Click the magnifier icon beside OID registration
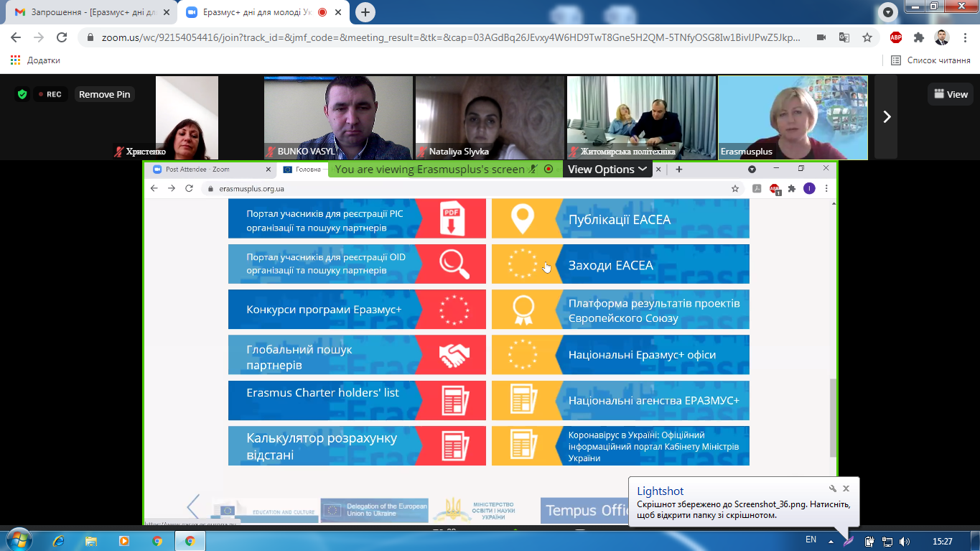The height and width of the screenshot is (551, 980). [454, 264]
